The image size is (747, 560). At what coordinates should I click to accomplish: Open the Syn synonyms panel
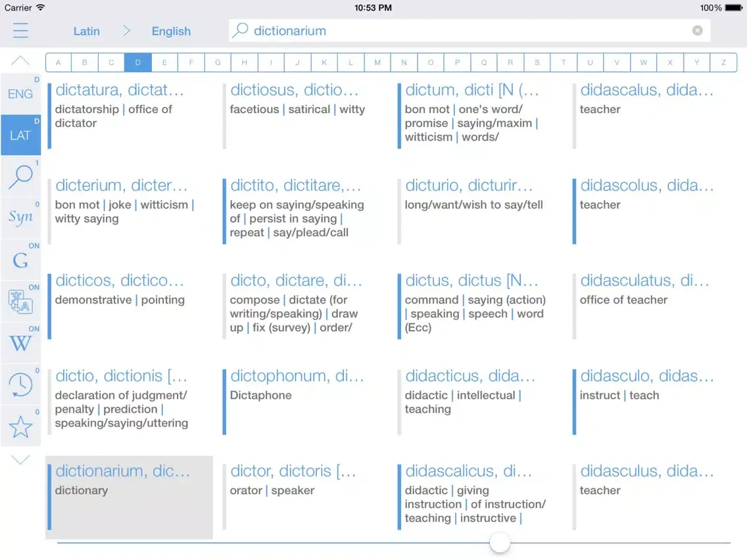click(x=20, y=218)
